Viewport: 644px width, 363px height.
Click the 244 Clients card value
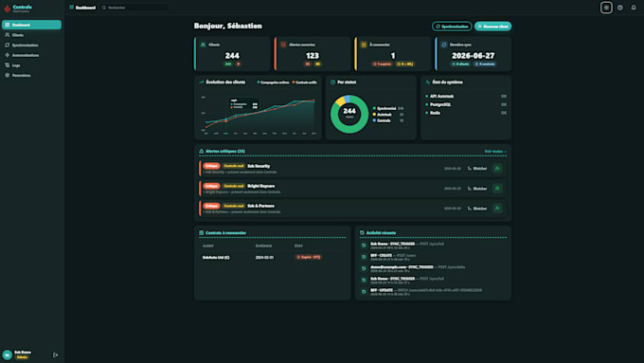232,56
